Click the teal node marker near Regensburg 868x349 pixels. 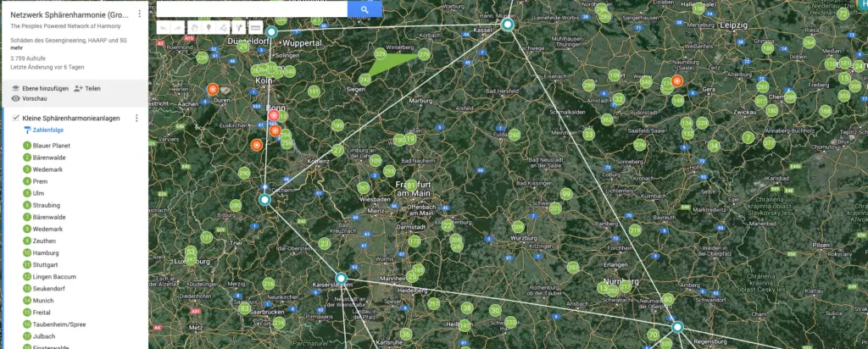[677, 327]
